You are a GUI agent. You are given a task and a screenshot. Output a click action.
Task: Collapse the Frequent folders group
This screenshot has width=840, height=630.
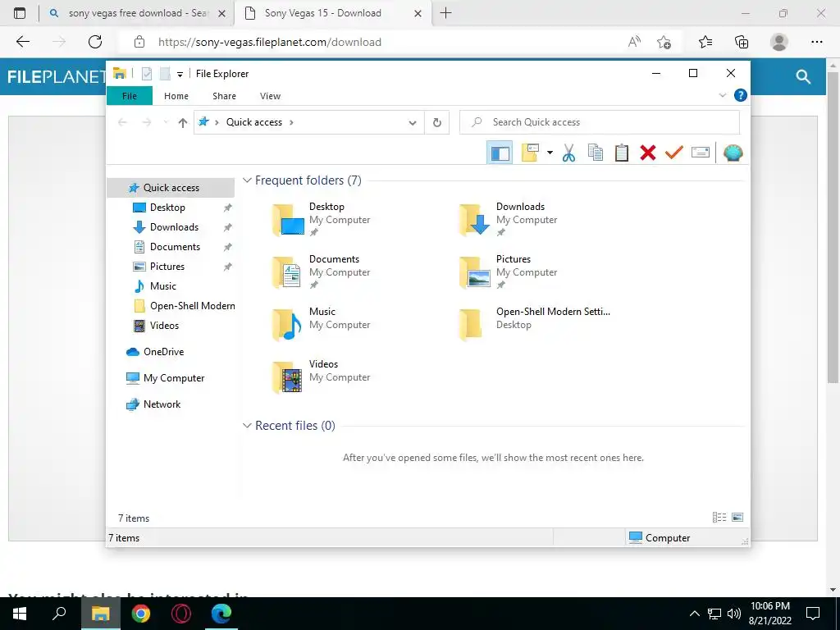[247, 180]
